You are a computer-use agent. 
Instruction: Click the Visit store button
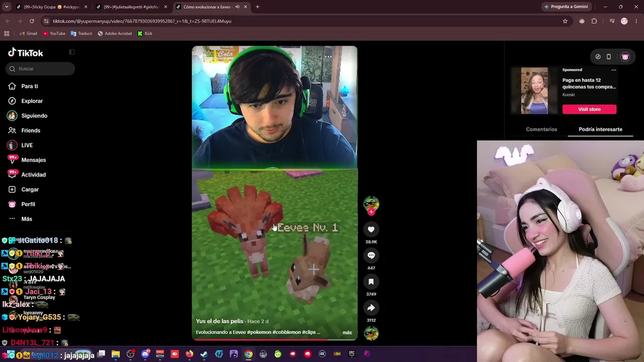pos(589,109)
